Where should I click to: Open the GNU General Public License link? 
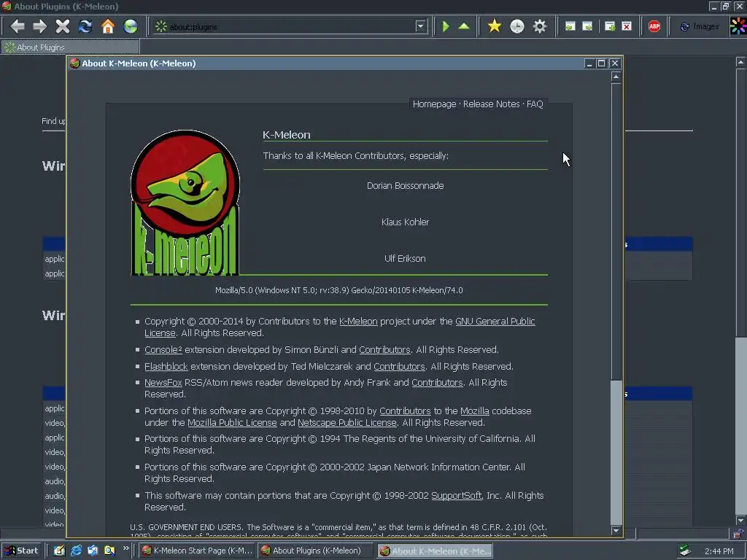[495, 322]
